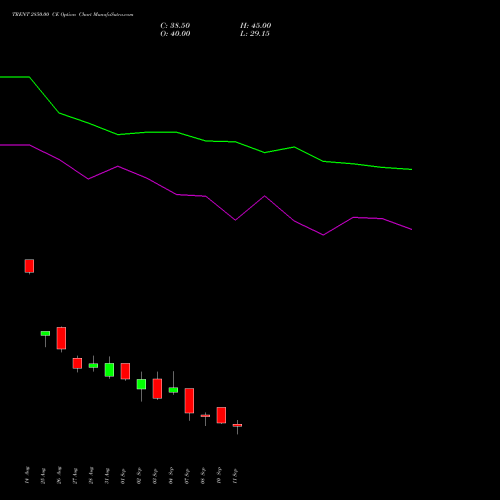The width and height of the screenshot is (500, 500).
Task: Select the red candlestick for 27 Aug
Action: tap(77, 363)
